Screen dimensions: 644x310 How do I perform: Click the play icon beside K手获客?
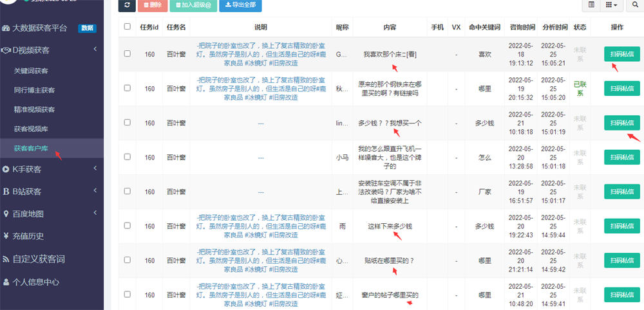[6, 169]
